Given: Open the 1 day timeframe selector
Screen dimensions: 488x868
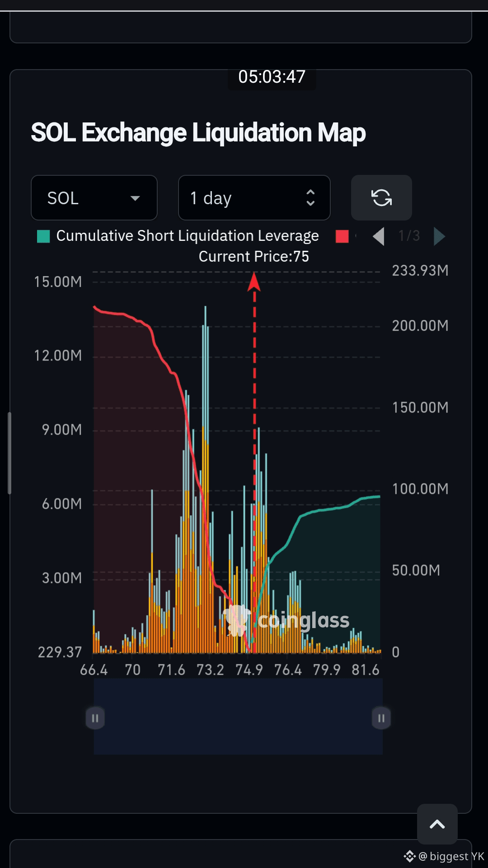Looking at the screenshot, I should point(254,198).
